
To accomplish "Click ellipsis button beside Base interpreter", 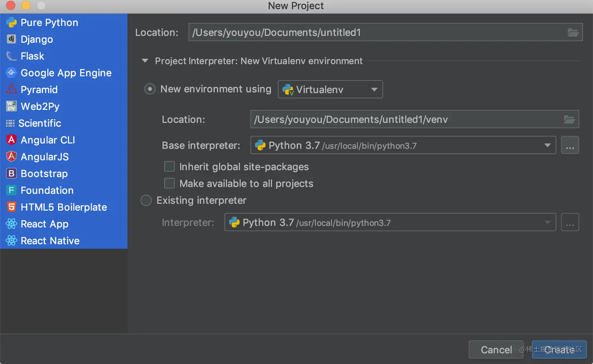I will point(570,146).
